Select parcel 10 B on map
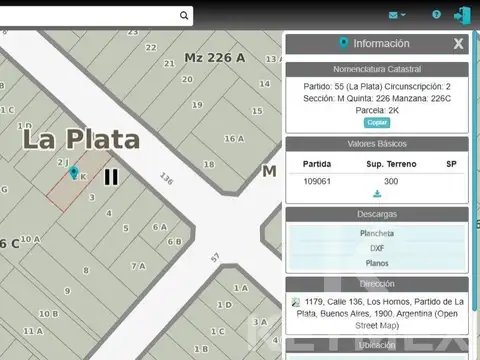This screenshot has height=360, width=480. point(49,314)
